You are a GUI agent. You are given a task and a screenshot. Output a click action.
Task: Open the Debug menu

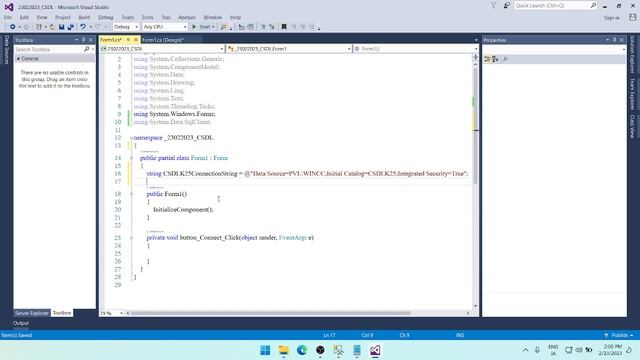(x=106, y=18)
